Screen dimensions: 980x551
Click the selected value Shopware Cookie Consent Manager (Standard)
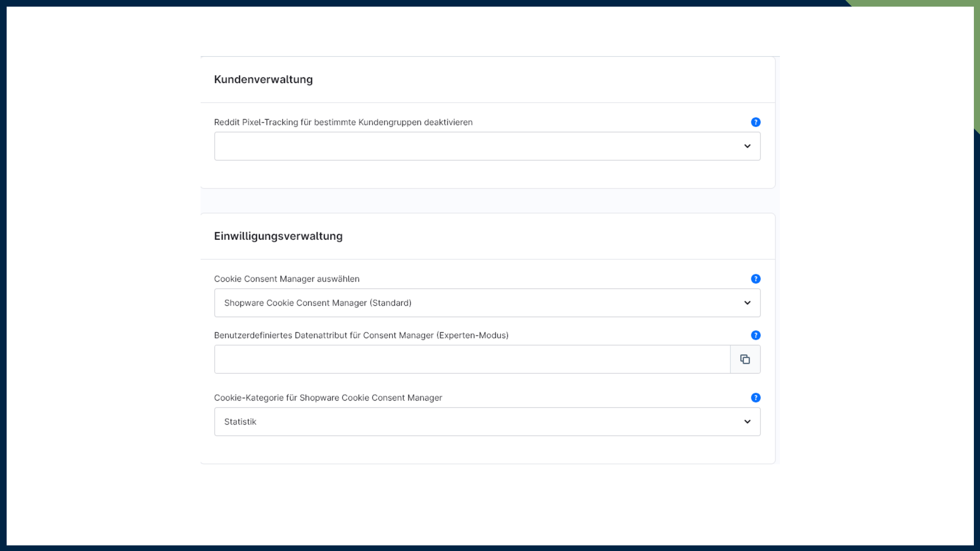[x=317, y=303]
